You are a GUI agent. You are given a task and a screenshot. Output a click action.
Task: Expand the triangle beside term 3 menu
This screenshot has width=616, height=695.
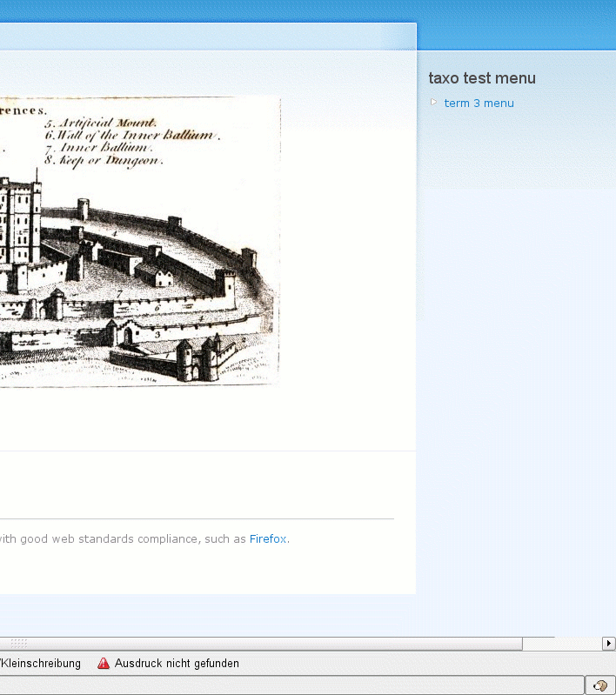coord(433,103)
